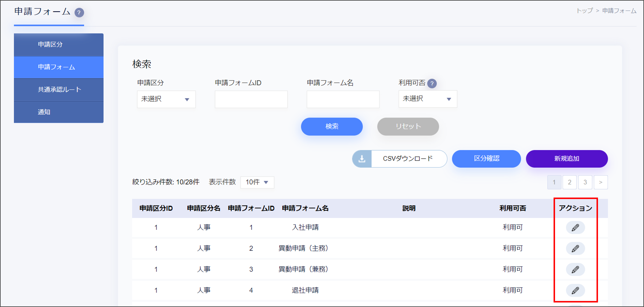Switch to 申請区分 in the sidebar
This screenshot has height=307, width=644.
pos(58,45)
